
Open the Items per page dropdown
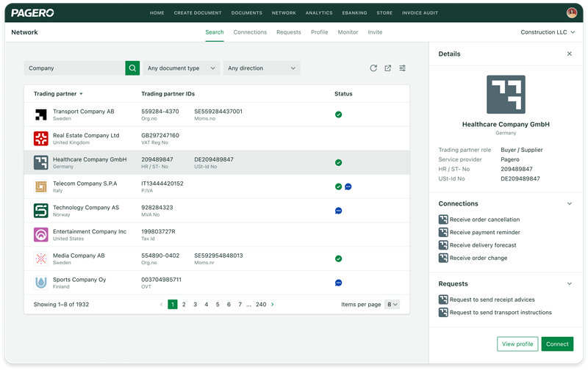click(392, 304)
